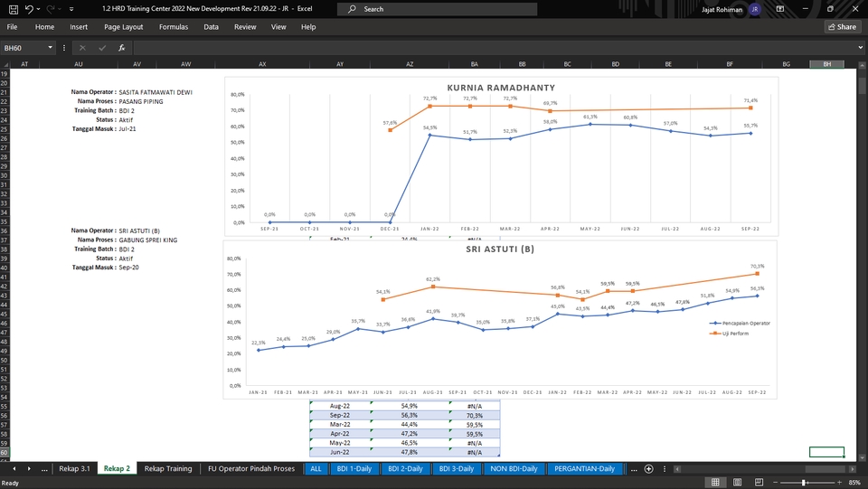The width and height of the screenshot is (868, 489).
Task: Open the Formulas ribbon tab
Action: pyautogui.click(x=174, y=26)
